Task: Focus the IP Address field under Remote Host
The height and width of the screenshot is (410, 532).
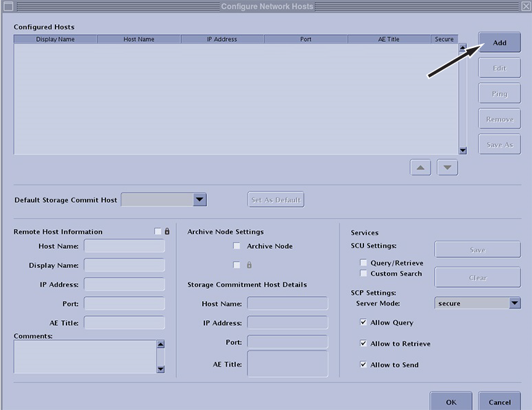Action: point(124,285)
